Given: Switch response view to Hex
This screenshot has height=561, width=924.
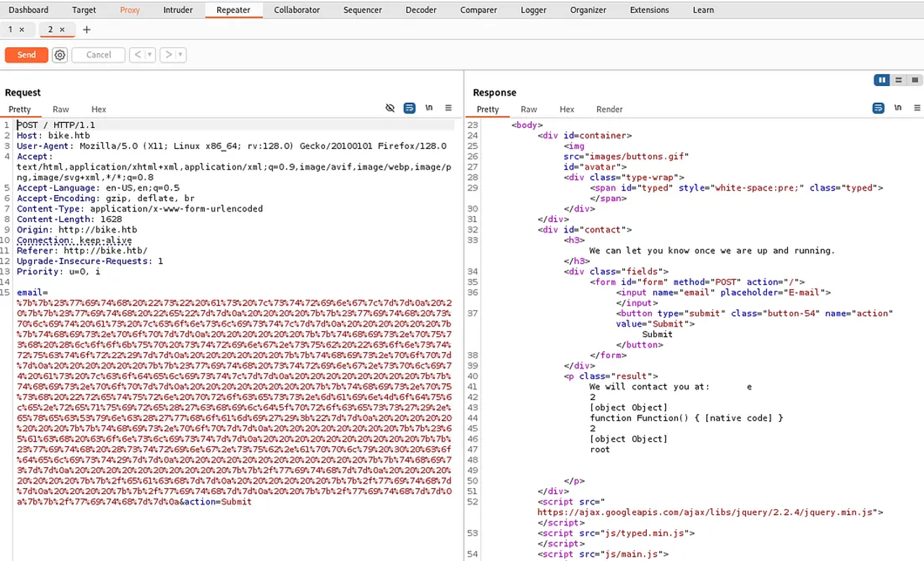Looking at the screenshot, I should coord(567,109).
